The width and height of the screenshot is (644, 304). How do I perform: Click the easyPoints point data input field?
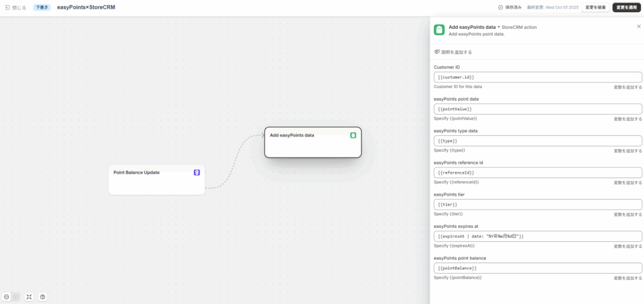point(538,109)
